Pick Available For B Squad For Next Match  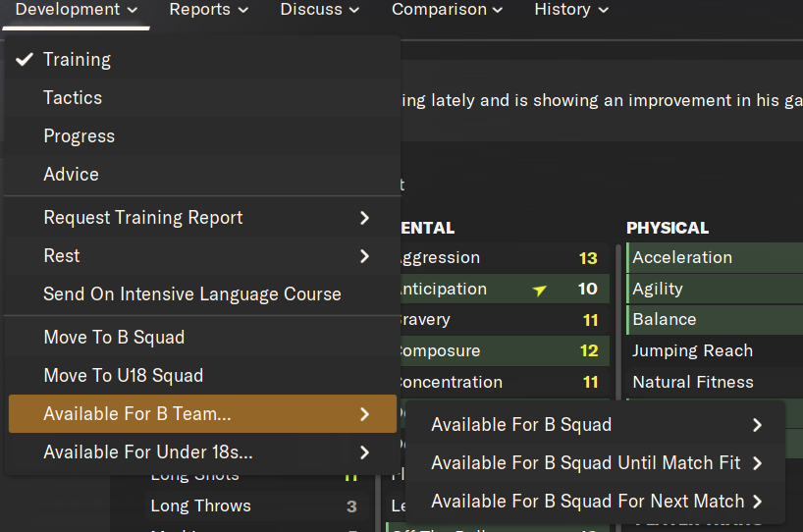[x=587, y=502]
